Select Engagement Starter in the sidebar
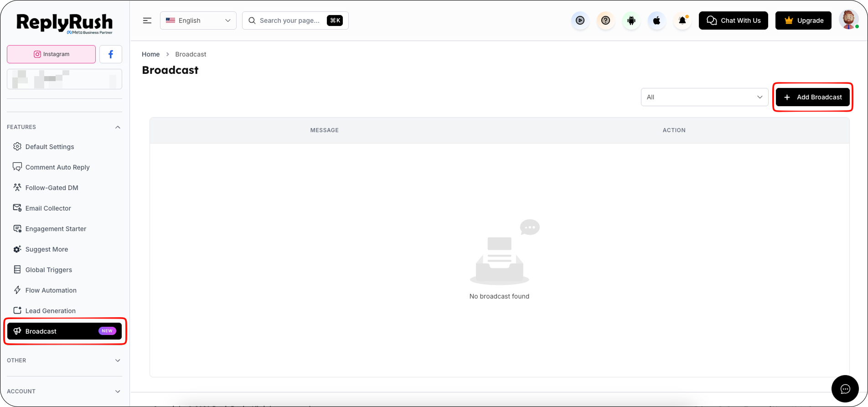The width and height of the screenshot is (868, 407). pos(64,229)
